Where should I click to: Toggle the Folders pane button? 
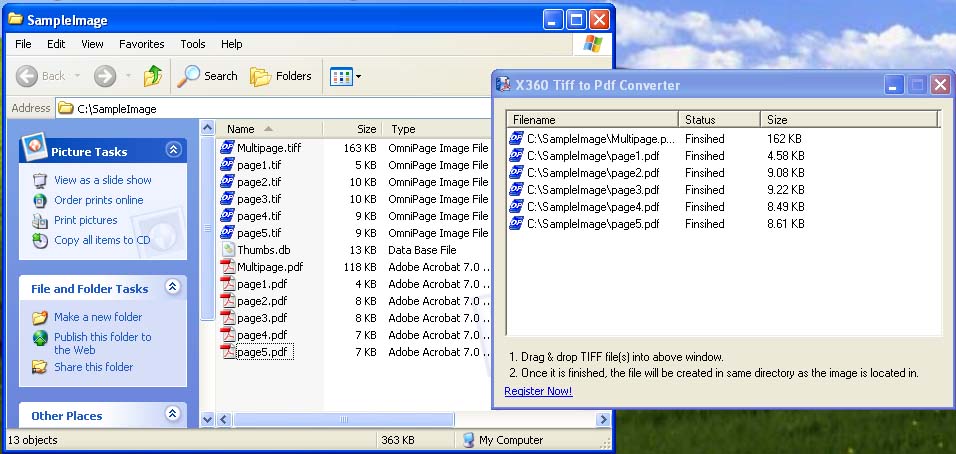click(281, 76)
